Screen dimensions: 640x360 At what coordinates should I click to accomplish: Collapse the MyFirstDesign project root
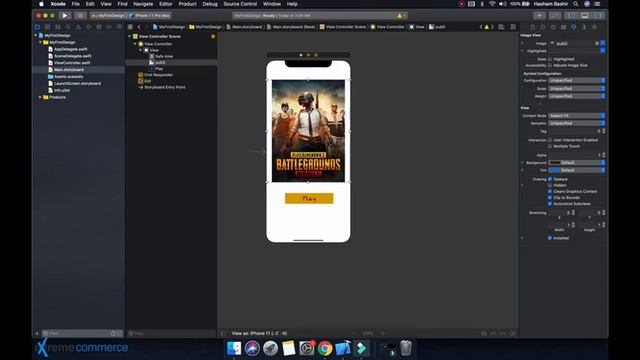[x=36, y=36]
